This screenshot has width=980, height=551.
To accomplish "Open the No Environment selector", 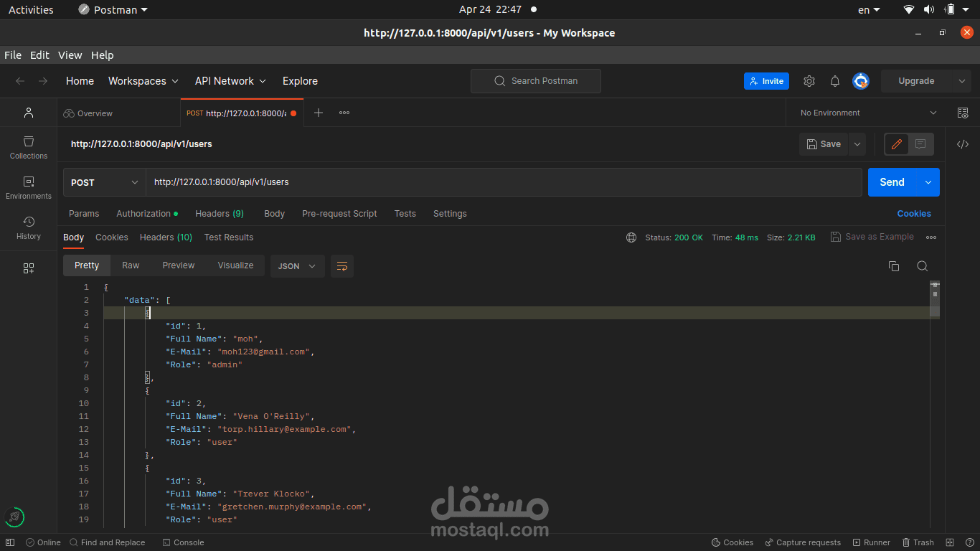I will coord(868,113).
